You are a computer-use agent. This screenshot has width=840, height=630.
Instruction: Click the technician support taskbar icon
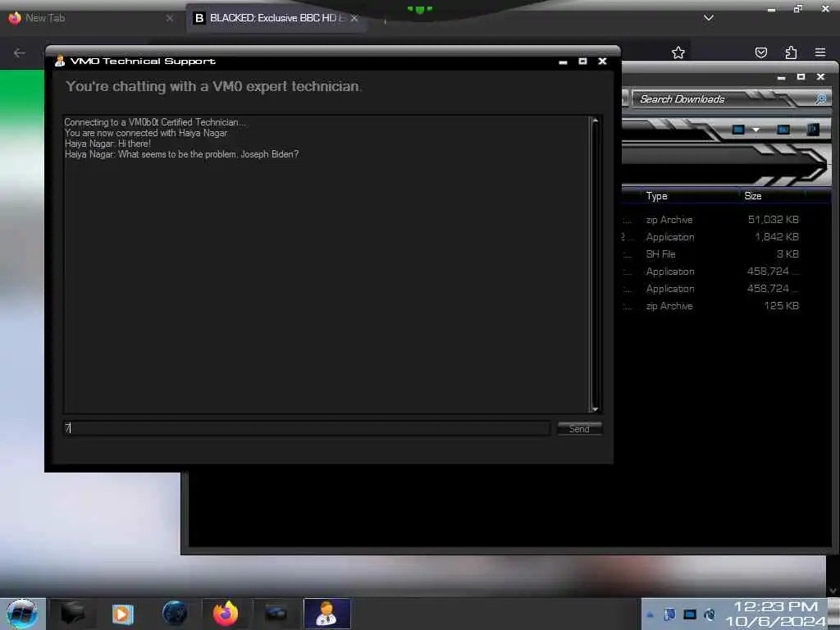pyautogui.click(x=326, y=614)
